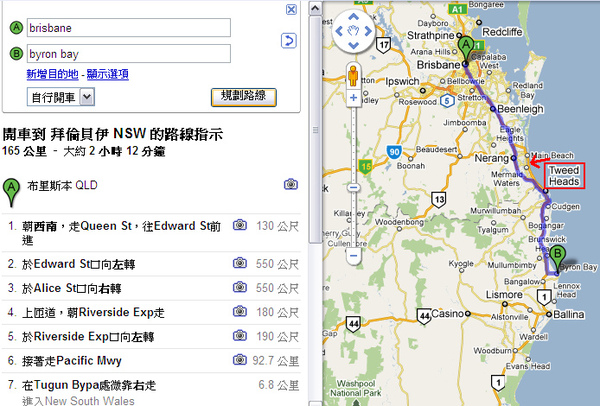Click the green A marker beside brisbane field
600x406 pixels.
coord(16,28)
